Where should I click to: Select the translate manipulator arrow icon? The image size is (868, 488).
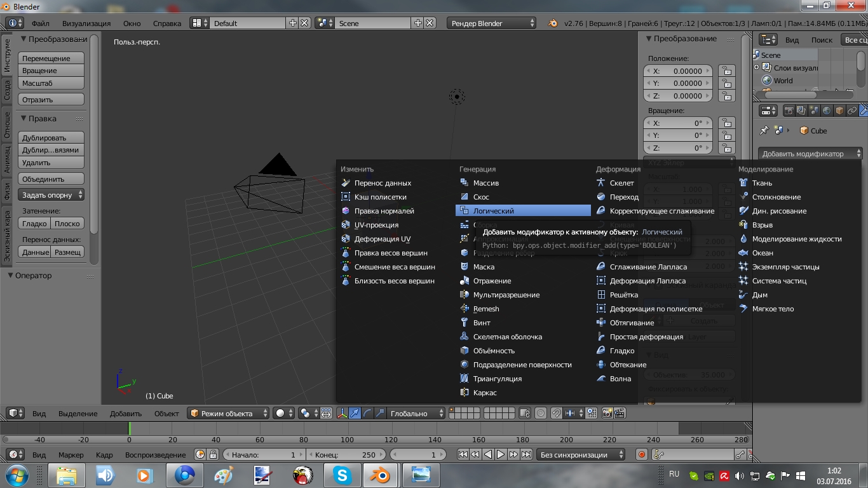[x=355, y=413]
